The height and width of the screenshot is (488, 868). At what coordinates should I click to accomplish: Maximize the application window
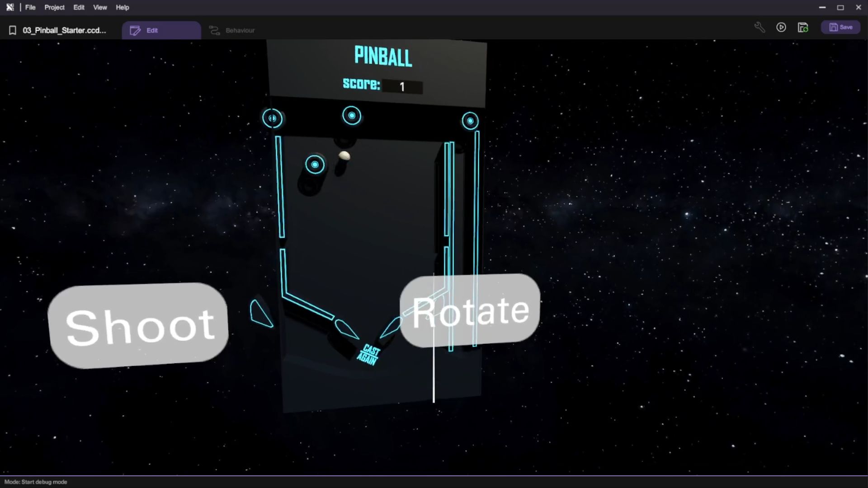pos(840,7)
